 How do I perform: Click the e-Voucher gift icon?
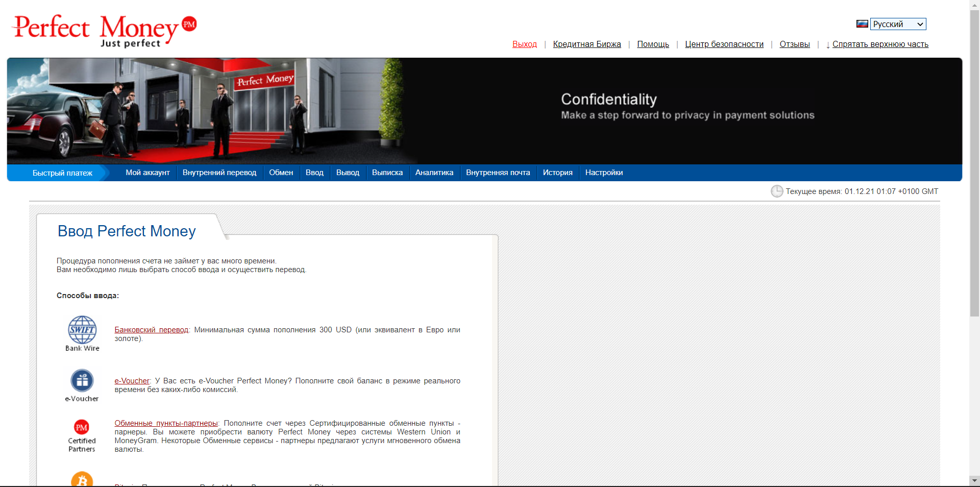point(82,385)
